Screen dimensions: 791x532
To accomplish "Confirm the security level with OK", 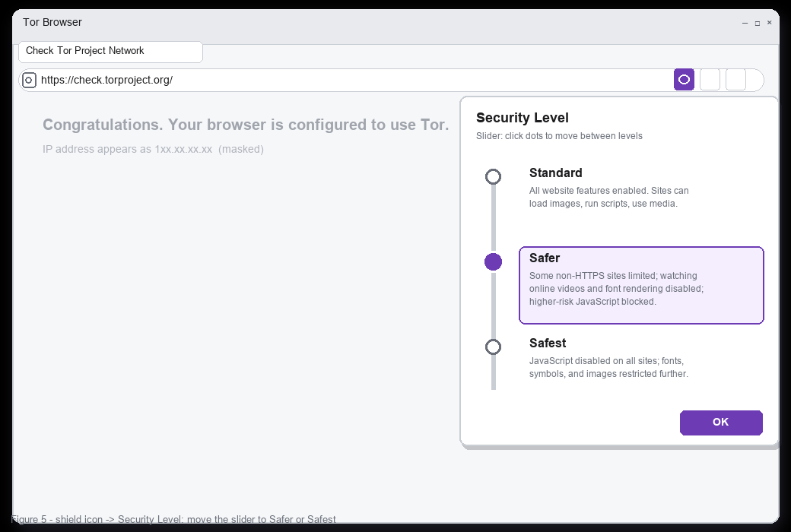I will 721,423.
